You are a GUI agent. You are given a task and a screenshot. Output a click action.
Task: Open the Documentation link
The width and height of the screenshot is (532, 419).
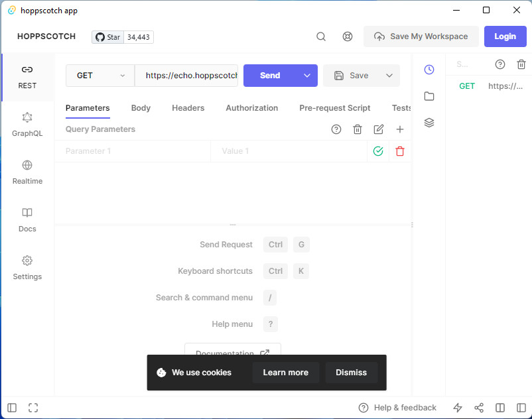[233, 350]
